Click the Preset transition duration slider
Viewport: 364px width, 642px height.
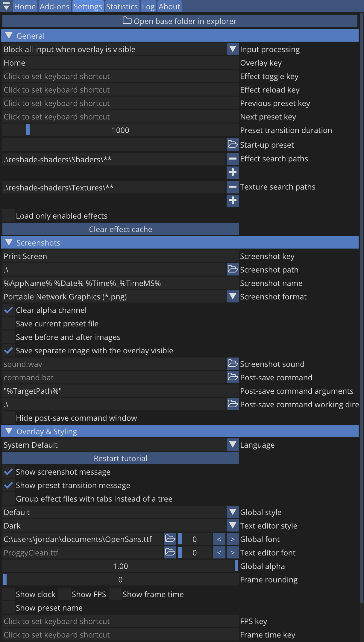pos(121,130)
